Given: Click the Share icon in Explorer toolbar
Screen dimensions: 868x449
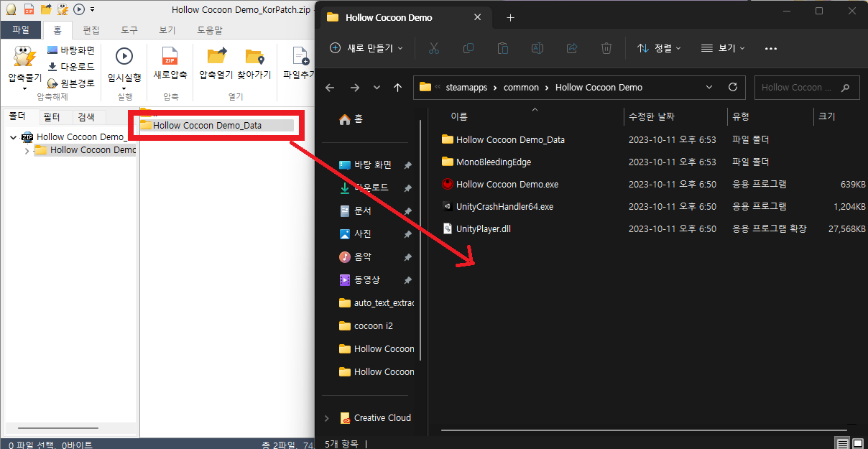Looking at the screenshot, I should tap(572, 48).
